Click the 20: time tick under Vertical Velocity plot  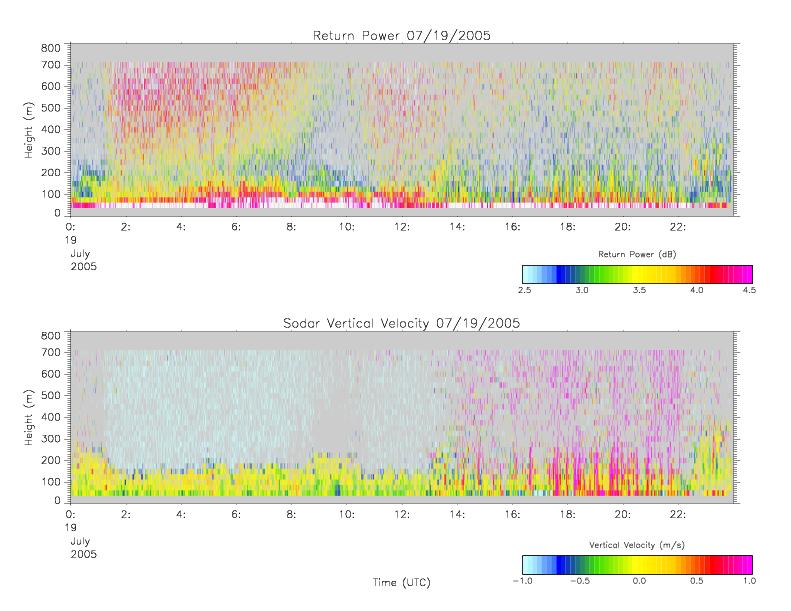click(623, 514)
